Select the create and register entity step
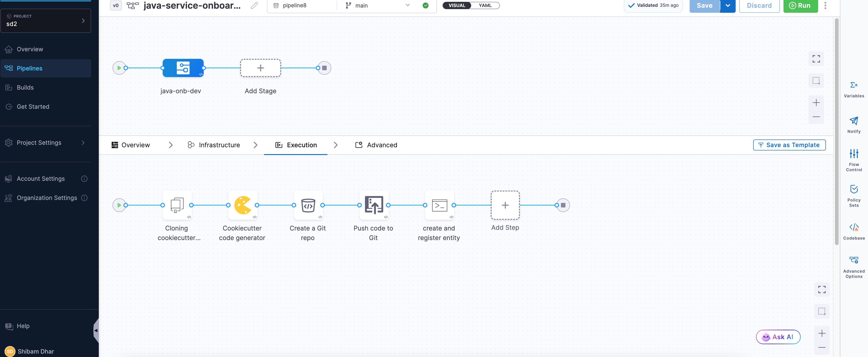This screenshot has width=868, height=357. [439, 205]
